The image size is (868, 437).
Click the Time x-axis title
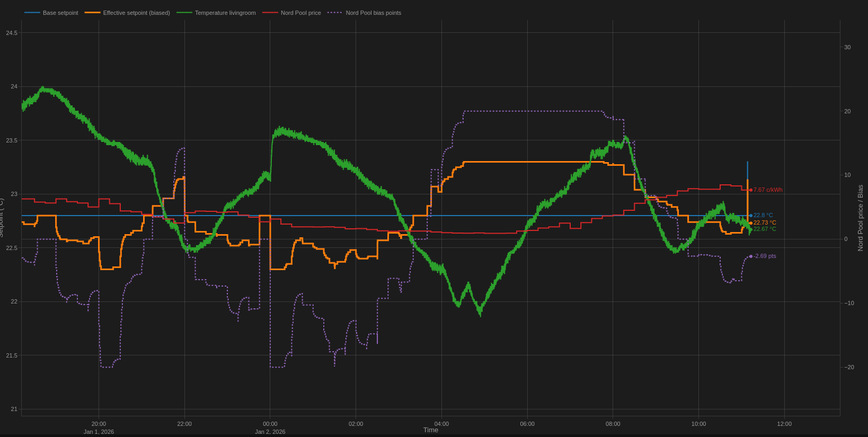click(x=431, y=430)
